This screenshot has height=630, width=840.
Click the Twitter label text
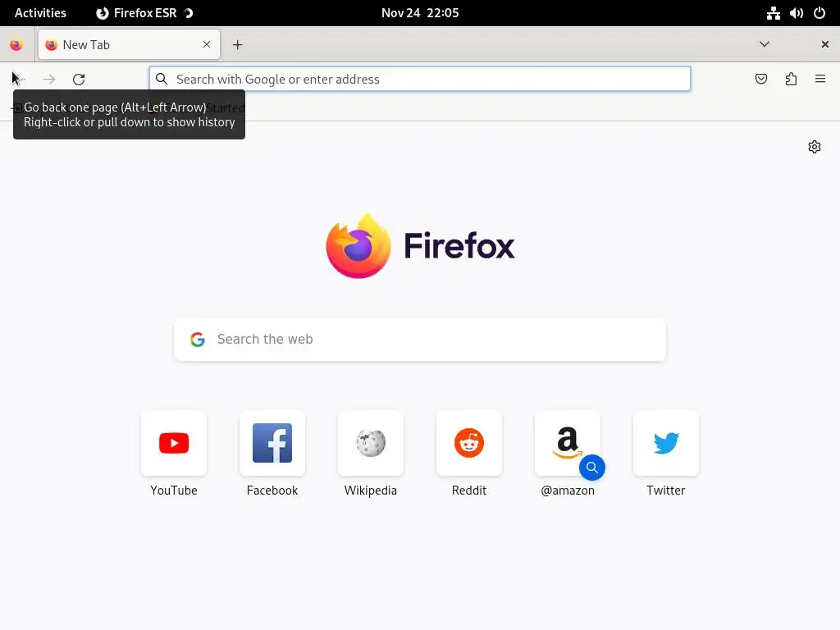[666, 491]
